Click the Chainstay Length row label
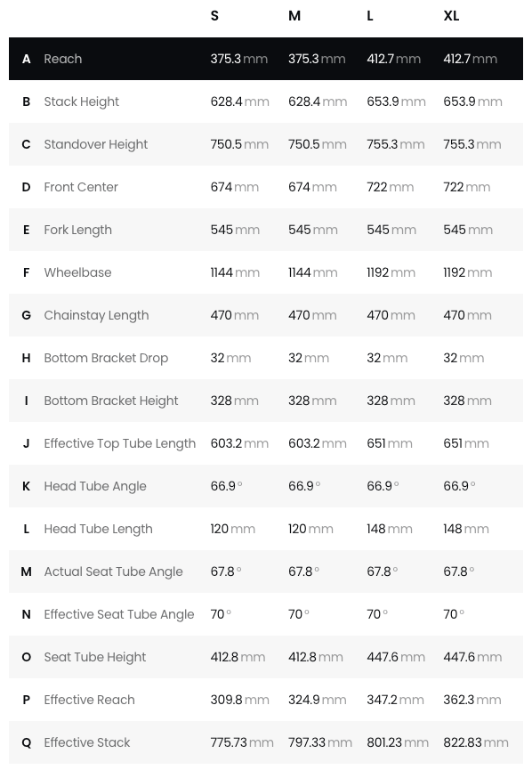Viewport: 532px width, 770px height. 96,315
